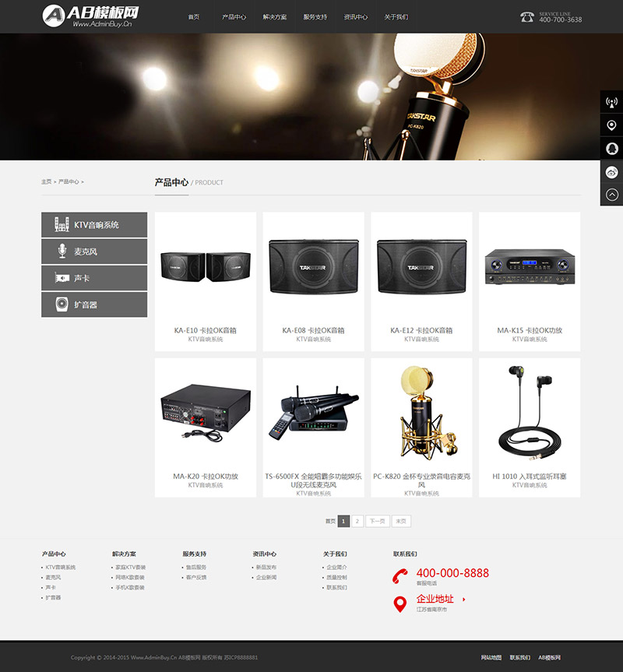Click the 企业地址 arrow link in footer
The image size is (623, 672).
pyautogui.click(x=464, y=599)
